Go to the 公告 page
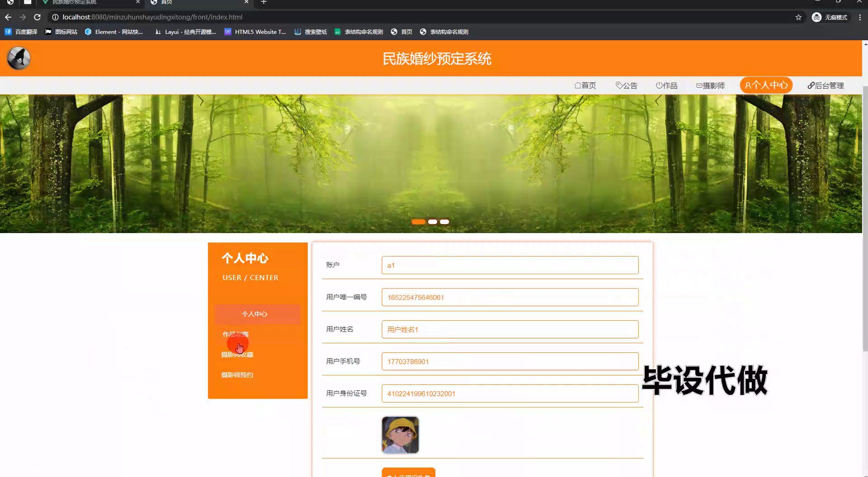 tap(627, 85)
